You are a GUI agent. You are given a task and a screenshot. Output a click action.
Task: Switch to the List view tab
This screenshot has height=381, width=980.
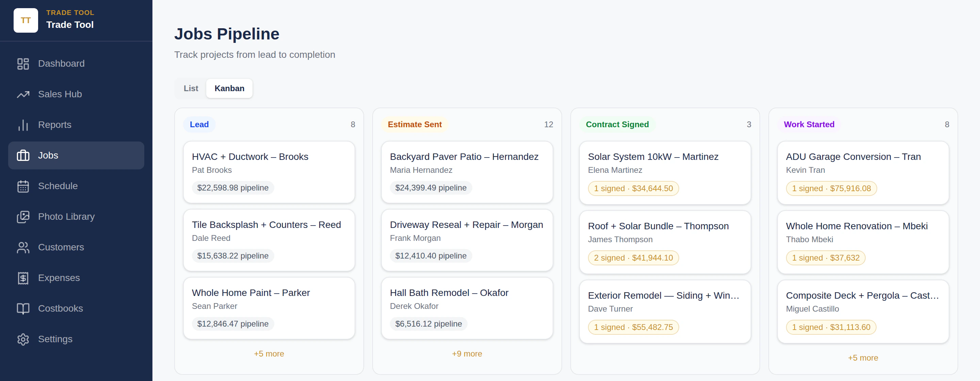pyautogui.click(x=191, y=88)
